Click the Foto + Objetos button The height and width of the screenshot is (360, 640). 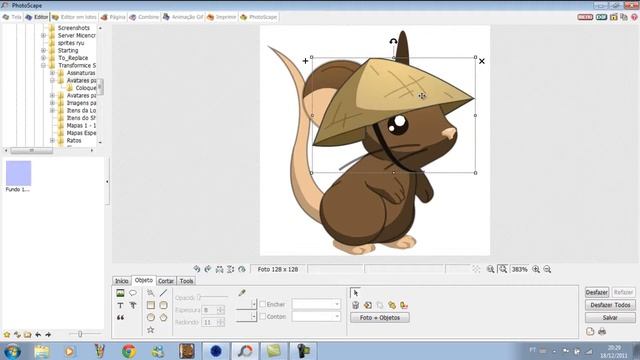(x=380, y=318)
